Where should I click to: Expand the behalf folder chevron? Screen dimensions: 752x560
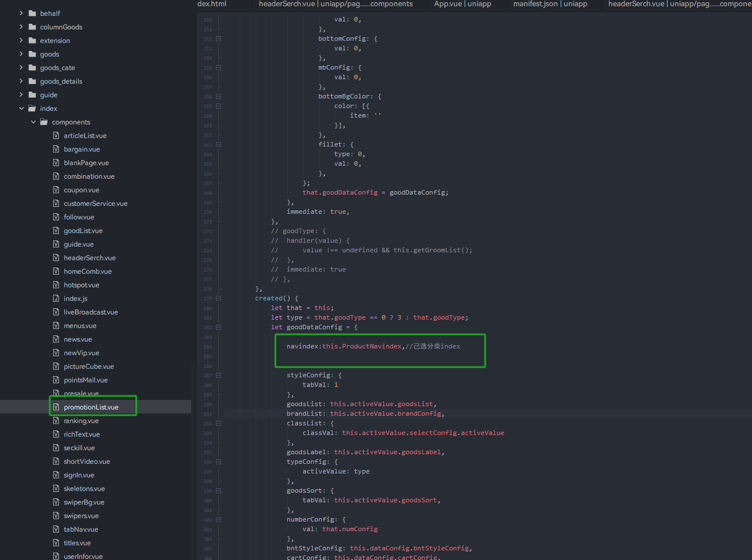click(21, 13)
